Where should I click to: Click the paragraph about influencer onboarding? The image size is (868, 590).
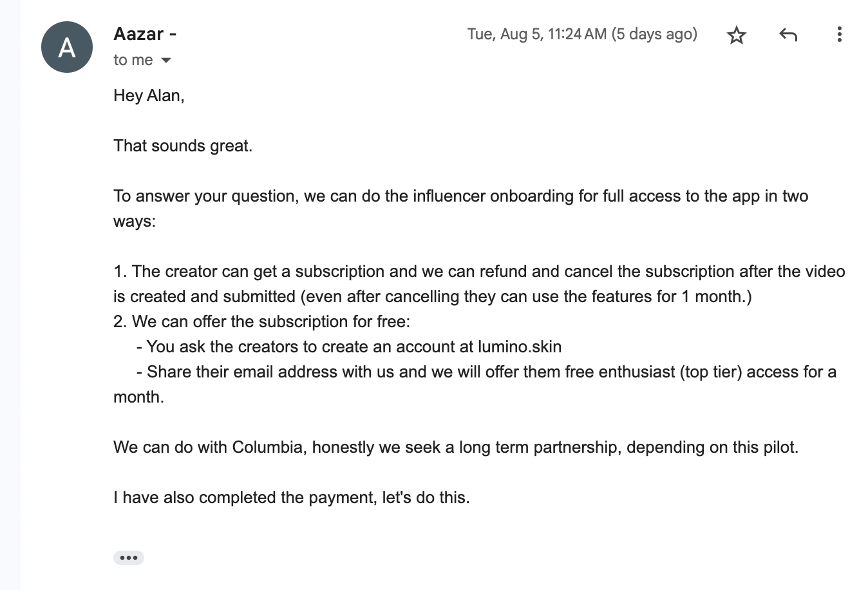click(460, 209)
